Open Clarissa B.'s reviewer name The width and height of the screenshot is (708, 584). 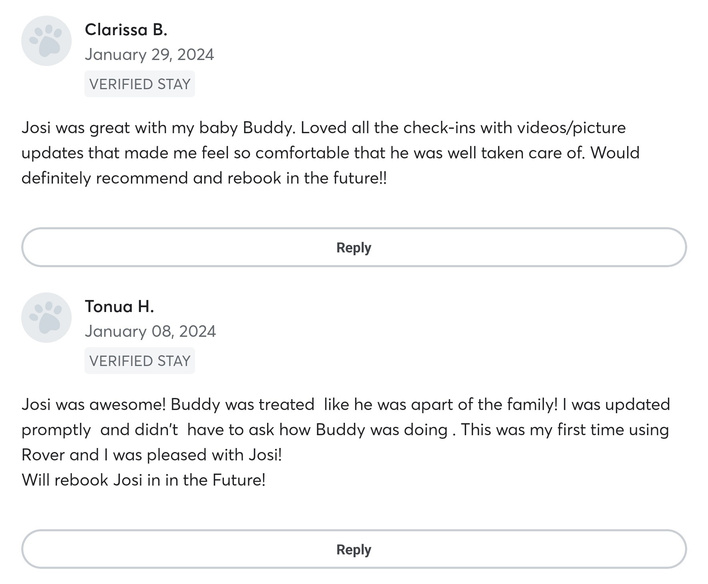(x=126, y=30)
